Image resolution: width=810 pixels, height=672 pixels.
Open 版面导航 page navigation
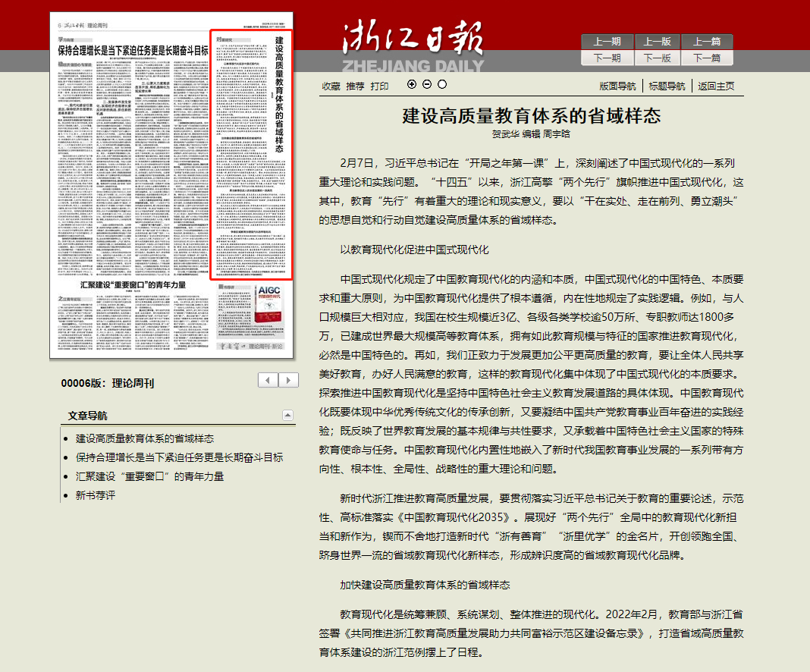coord(617,86)
